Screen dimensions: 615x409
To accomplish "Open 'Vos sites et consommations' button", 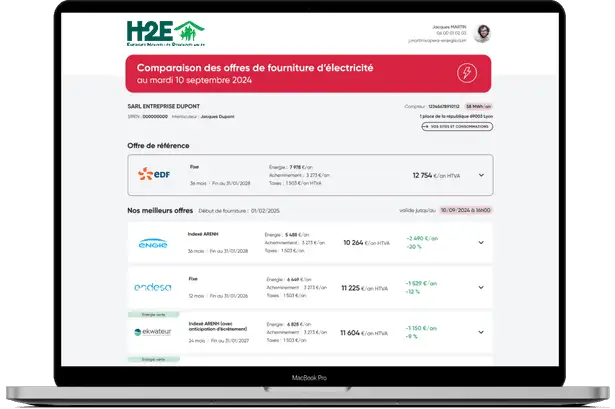I will [x=457, y=127].
